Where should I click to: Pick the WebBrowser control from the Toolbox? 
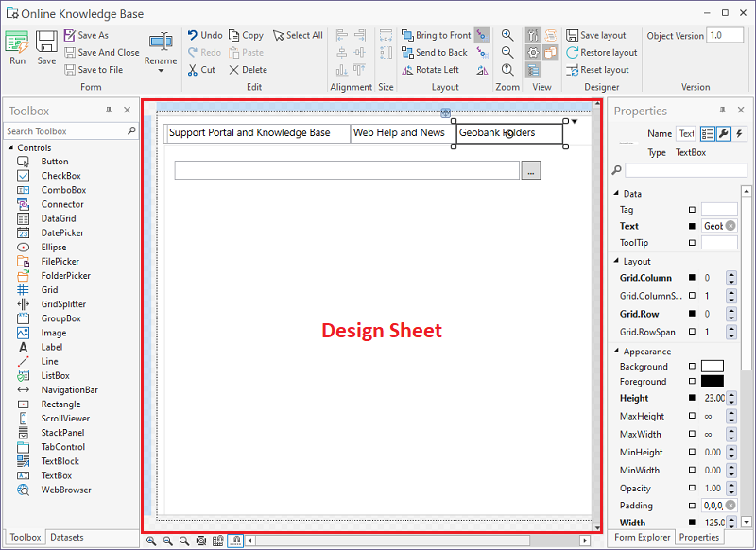coord(65,490)
